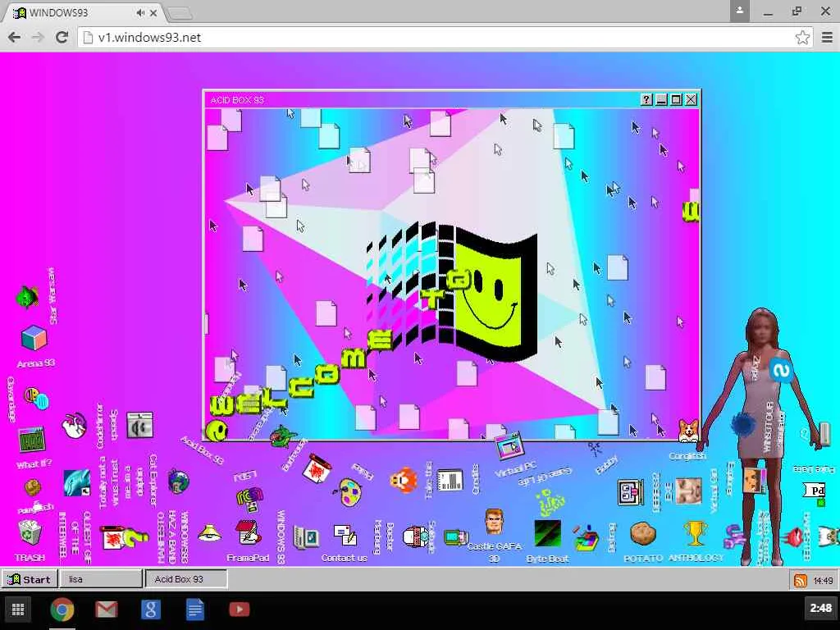840x630 pixels.
Task: Open Google Docs from the shelf
Action: [x=194, y=609]
